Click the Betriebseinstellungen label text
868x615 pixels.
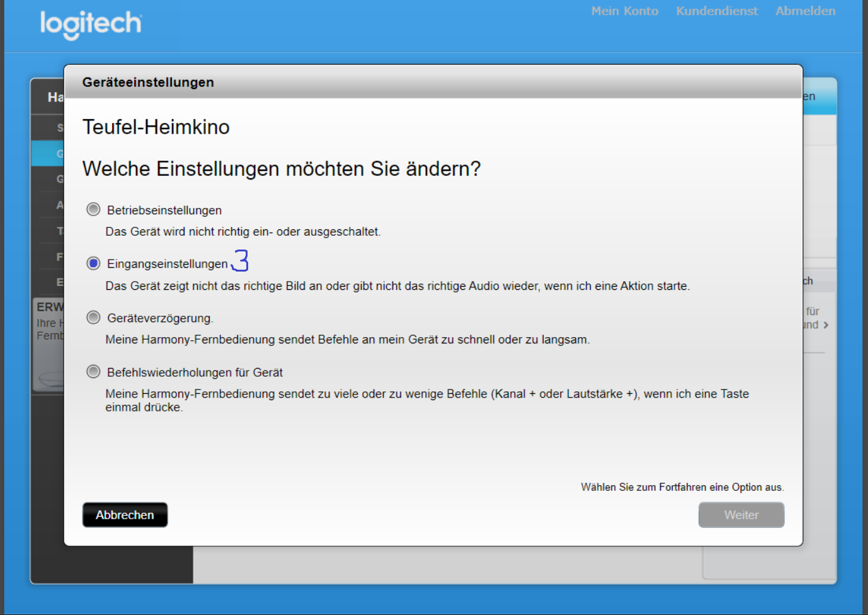click(x=164, y=210)
